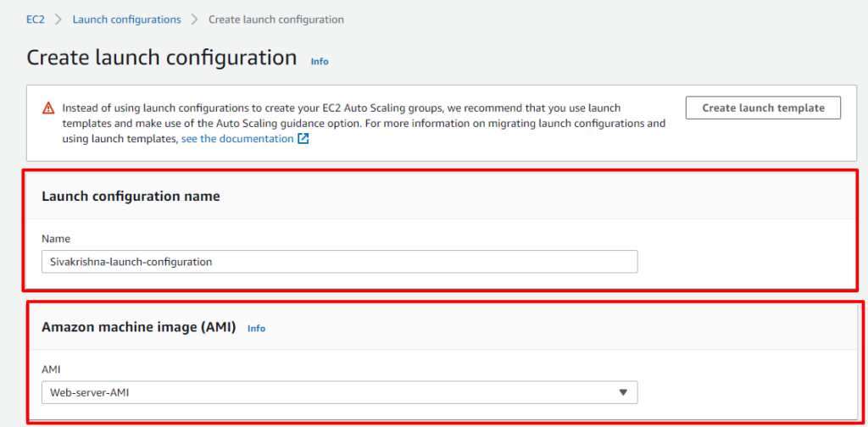This screenshot has height=427, width=868.
Task: Open the see the documentation link
Action: [x=237, y=139]
